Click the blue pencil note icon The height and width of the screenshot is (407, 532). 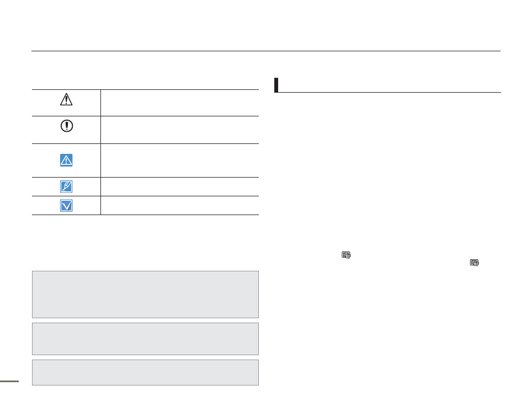click(x=66, y=186)
